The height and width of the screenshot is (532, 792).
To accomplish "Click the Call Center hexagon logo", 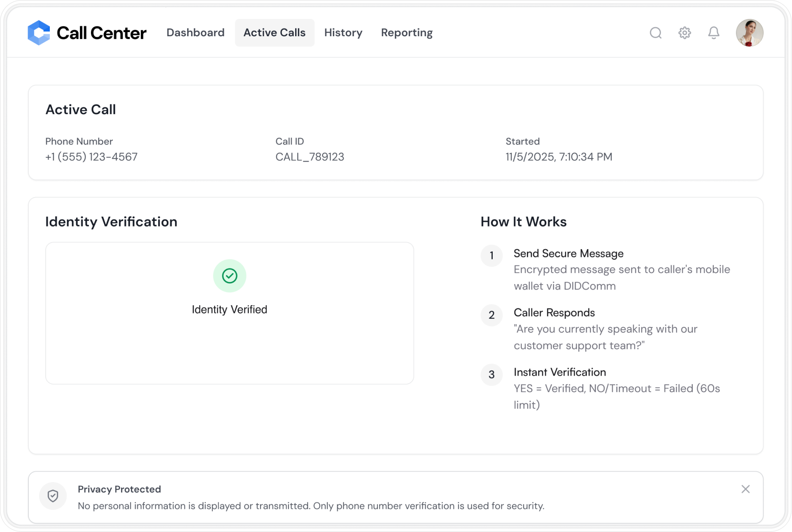I will (39, 33).
